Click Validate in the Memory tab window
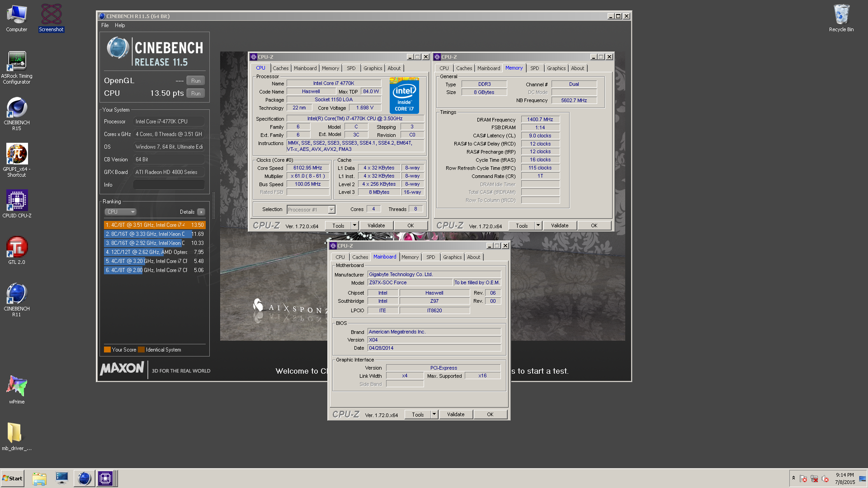Viewport: 868px width, 488px height. pyautogui.click(x=560, y=226)
